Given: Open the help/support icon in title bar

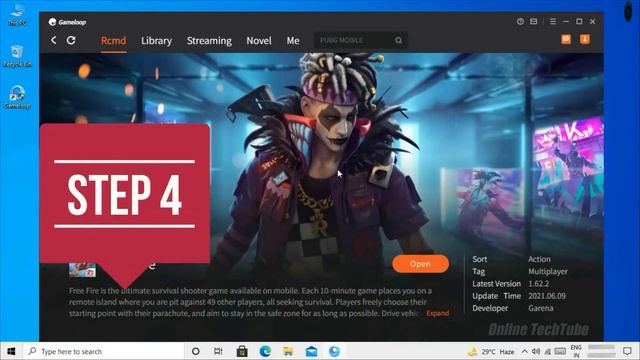Looking at the screenshot, I should [520, 21].
